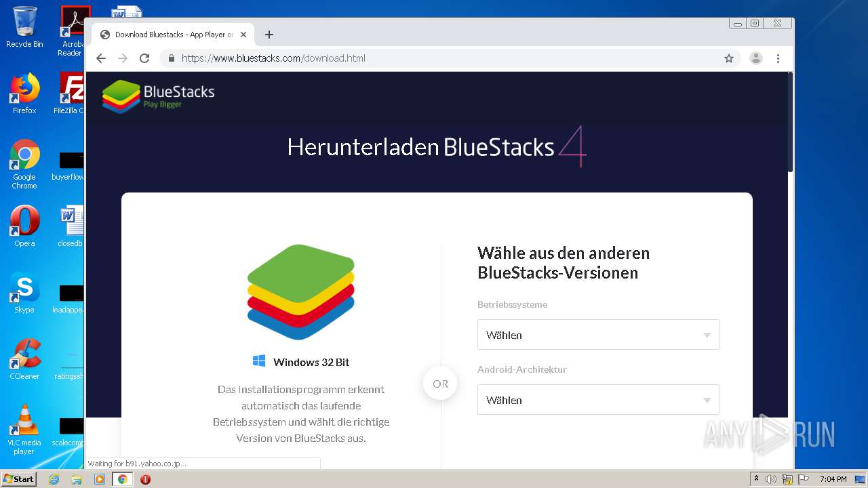Click the taskbar clock 7:04 PM
The image size is (868, 488).
point(833,479)
